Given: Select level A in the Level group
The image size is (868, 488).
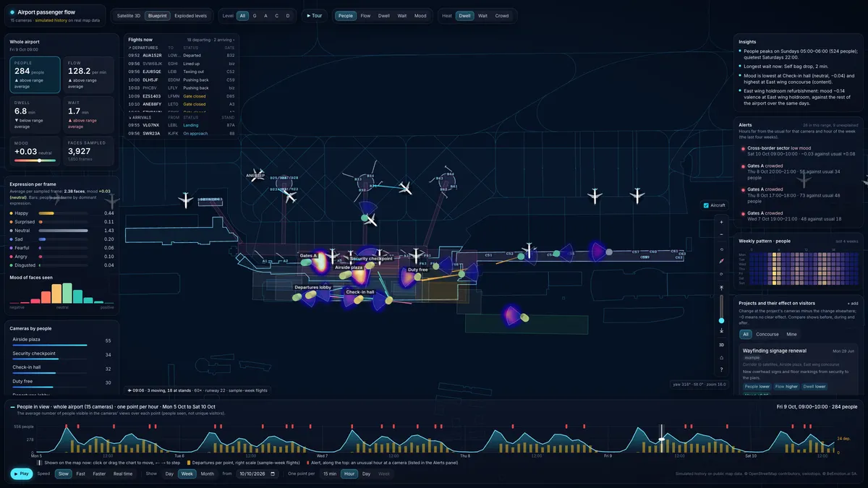Looking at the screenshot, I should point(265,15).
